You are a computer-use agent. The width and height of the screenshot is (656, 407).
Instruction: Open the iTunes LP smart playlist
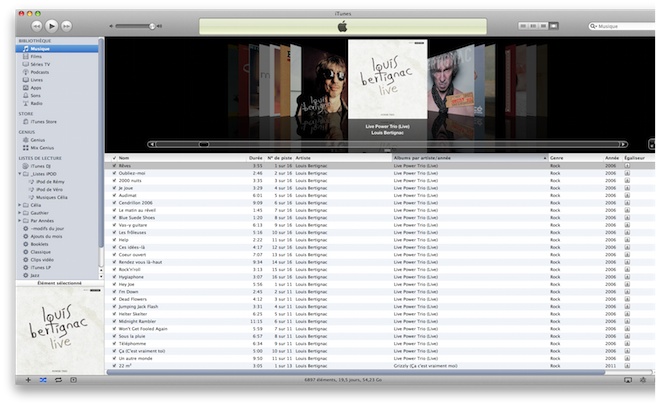(x=57, y=267)
